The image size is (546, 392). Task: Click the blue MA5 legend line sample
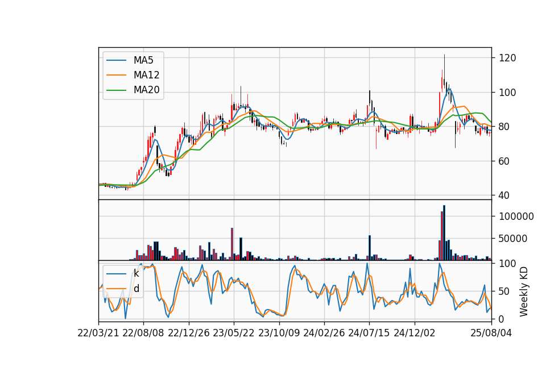pos(116,60)
